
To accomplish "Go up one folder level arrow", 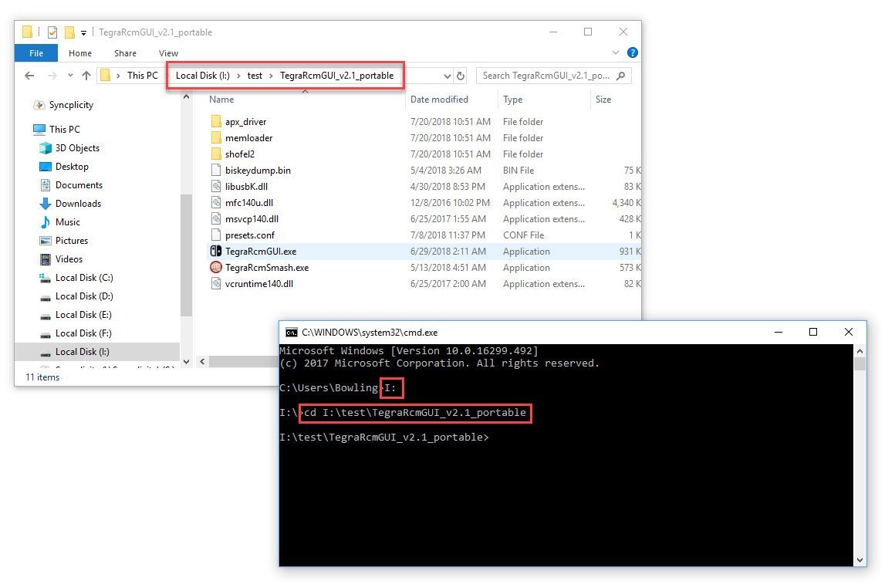I will [86, 76].
